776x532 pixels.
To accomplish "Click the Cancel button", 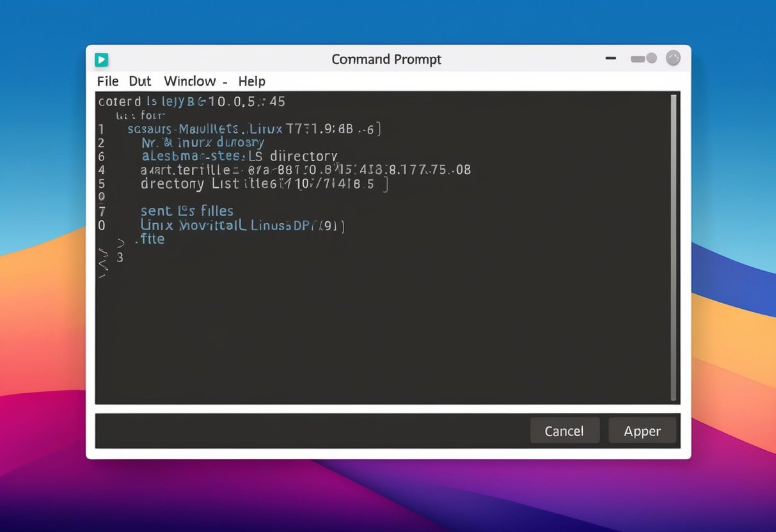I will click(x=564, y=430).
